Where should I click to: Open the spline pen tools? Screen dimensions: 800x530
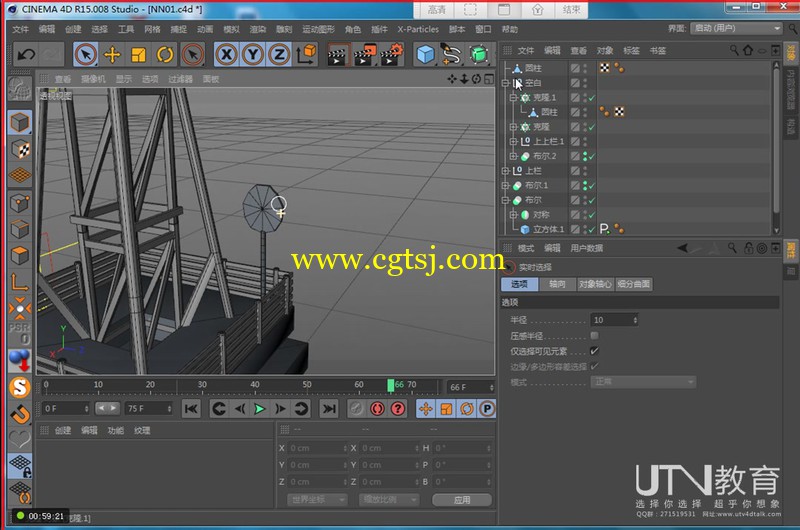pyautogui.click(x=452, y=54)
